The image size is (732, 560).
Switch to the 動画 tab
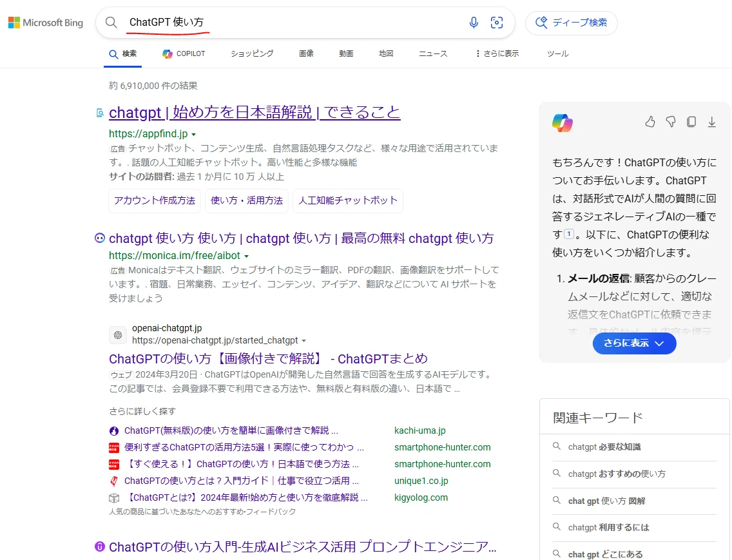[x=346, y=53]
